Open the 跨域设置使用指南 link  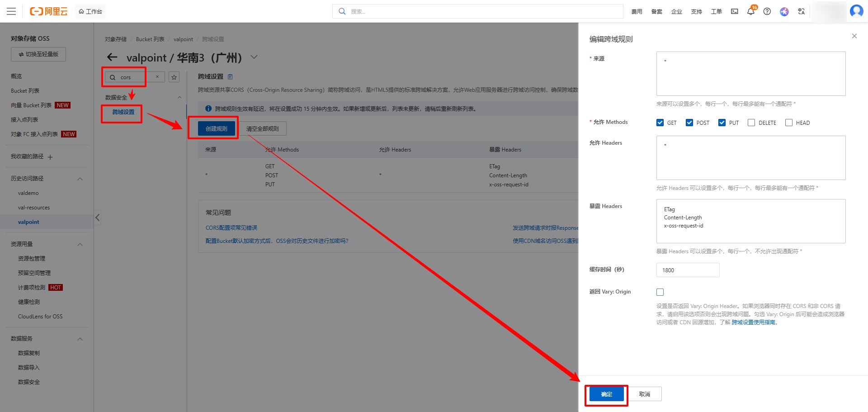(754, 322)
